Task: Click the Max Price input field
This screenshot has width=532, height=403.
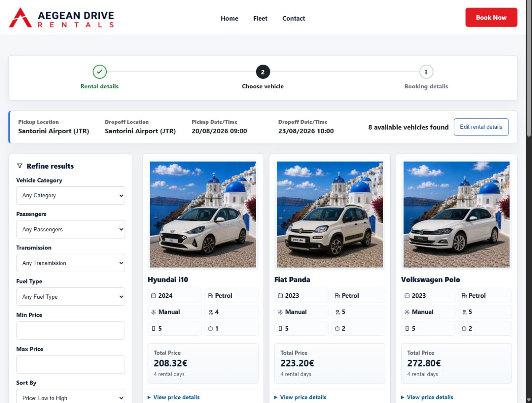Action: click(71, 364)
